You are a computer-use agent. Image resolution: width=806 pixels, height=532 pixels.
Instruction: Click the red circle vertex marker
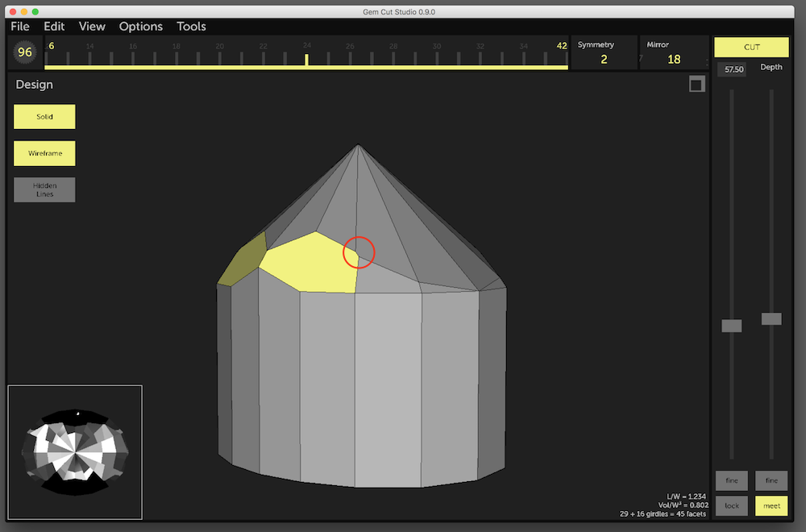(x=359, y=252)
